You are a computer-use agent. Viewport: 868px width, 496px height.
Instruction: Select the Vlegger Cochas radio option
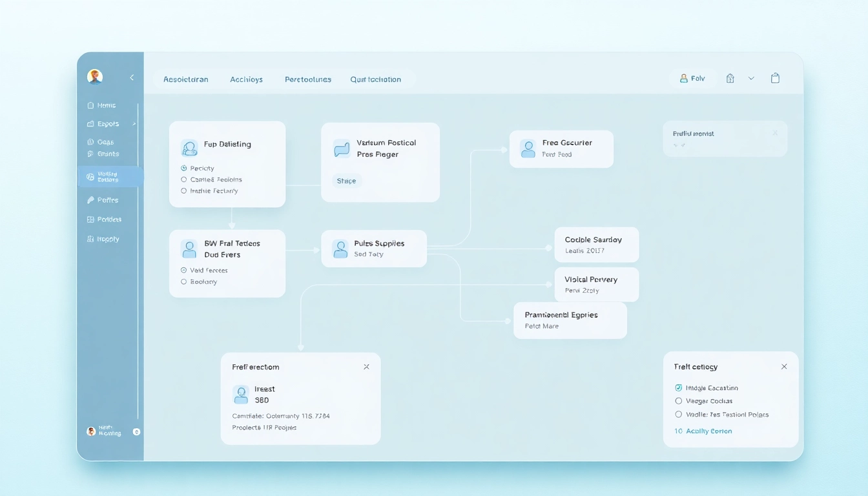[678, 401]
